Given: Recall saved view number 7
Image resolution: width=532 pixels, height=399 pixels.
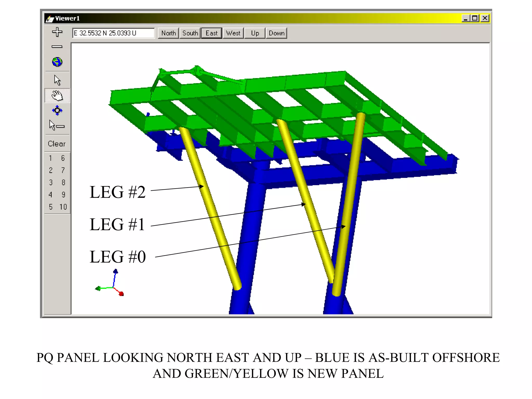Looking at the screenshot, I should pos(63,170).
